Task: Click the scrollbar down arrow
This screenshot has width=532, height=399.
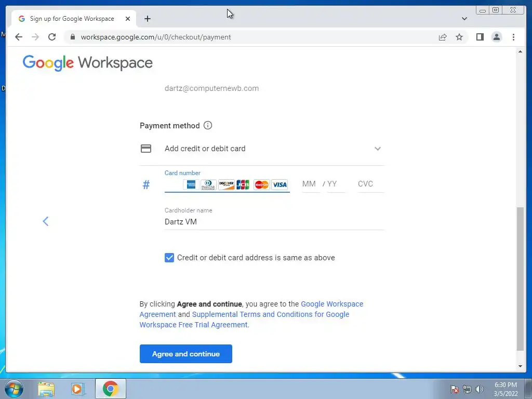Action: pyautogui.click(x=520, y=366)
